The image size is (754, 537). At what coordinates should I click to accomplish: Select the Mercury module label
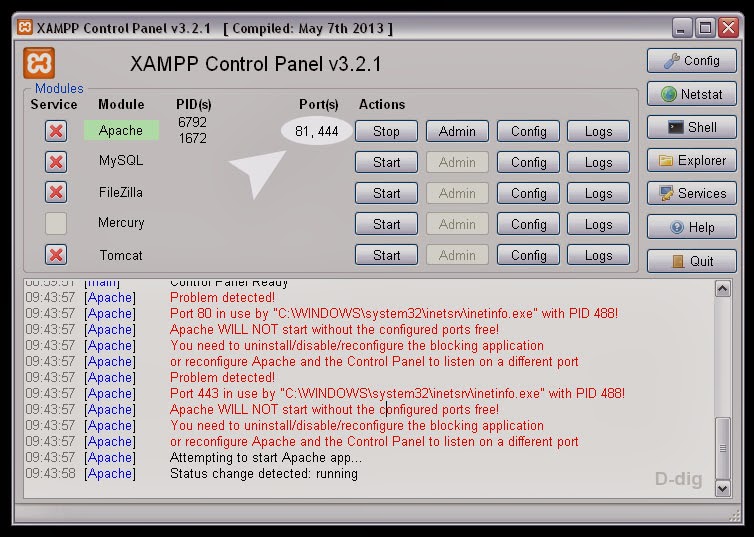pos(121,223)
